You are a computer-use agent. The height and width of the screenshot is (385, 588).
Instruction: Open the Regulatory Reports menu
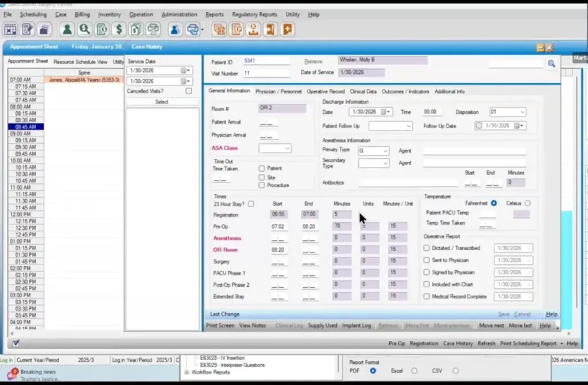coord(254,14)
